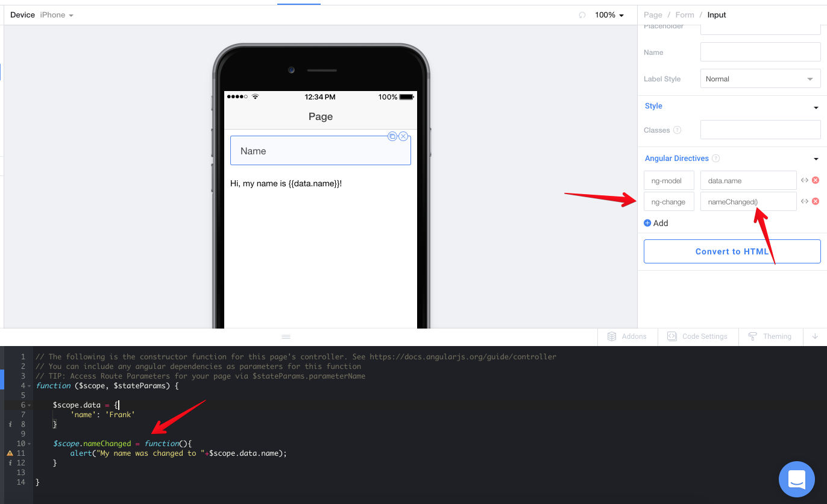Click the Angular Directives help icon
Viewport: 827px width, 504px height.
coord(715,159)
